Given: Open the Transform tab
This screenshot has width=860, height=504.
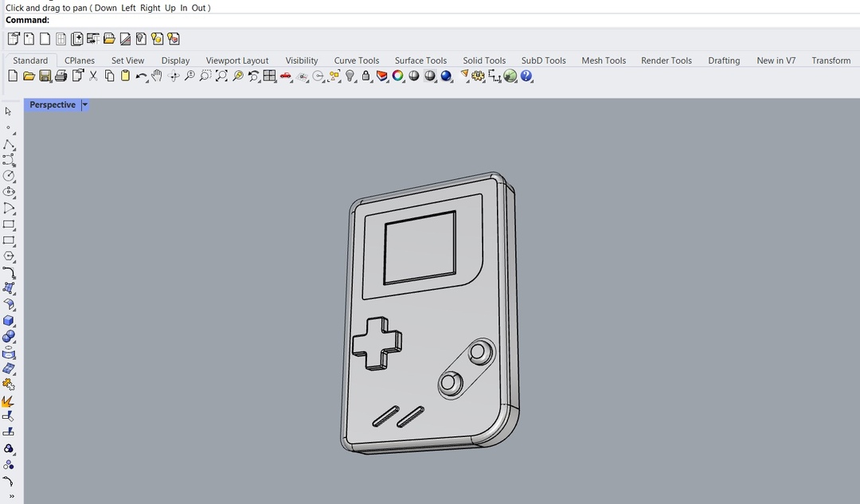Looking at the screenshot, I should click(831, 61).
